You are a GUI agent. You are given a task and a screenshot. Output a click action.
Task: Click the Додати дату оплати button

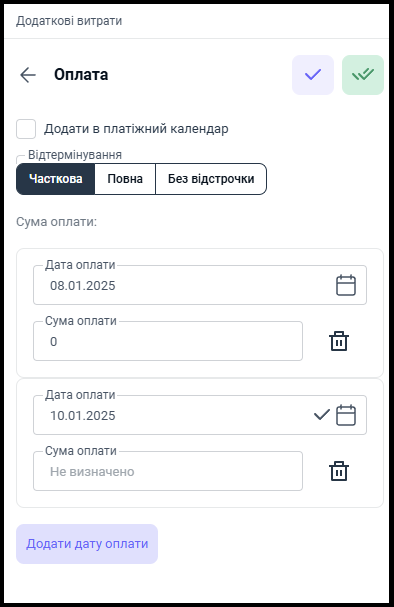87,544
